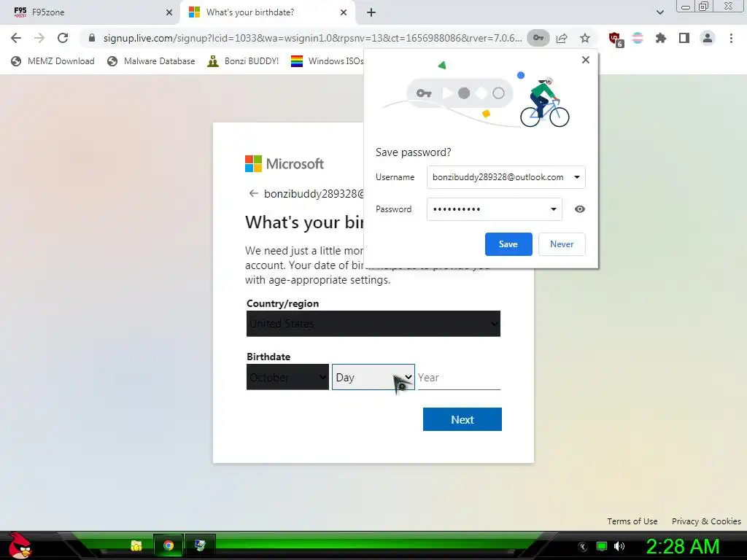Show hidden tray icons arrow
747x560 pixels.
coord(583,547)
